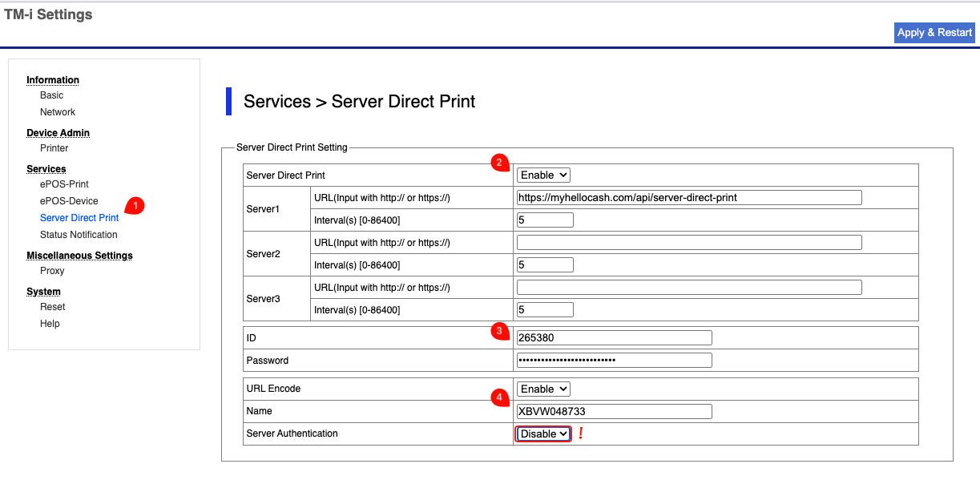Image resolution: width=980 pixels, height=484 pixels.
Task: Open the Reset system page
Action: (x=53, y=307)
